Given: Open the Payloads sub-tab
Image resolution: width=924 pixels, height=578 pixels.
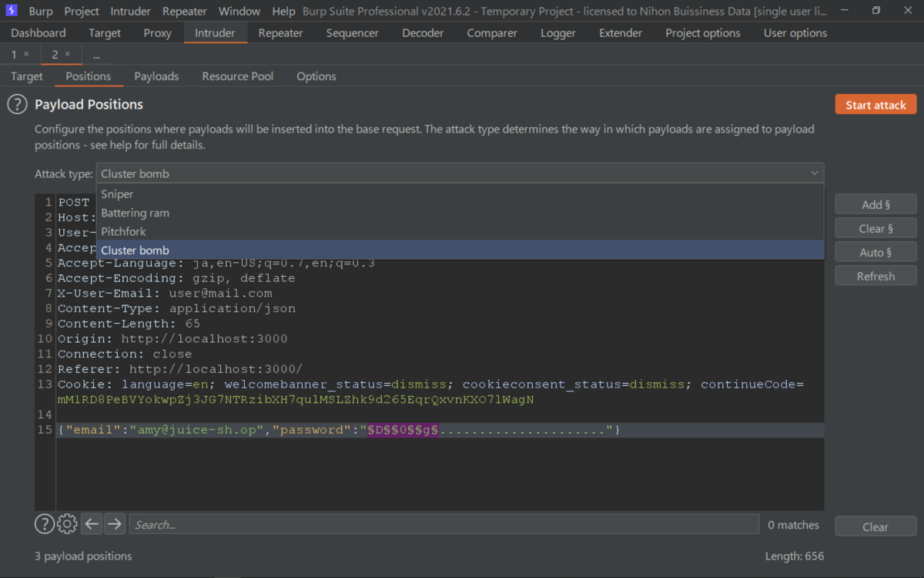Looking at the screenshot, I should point(156,76).
